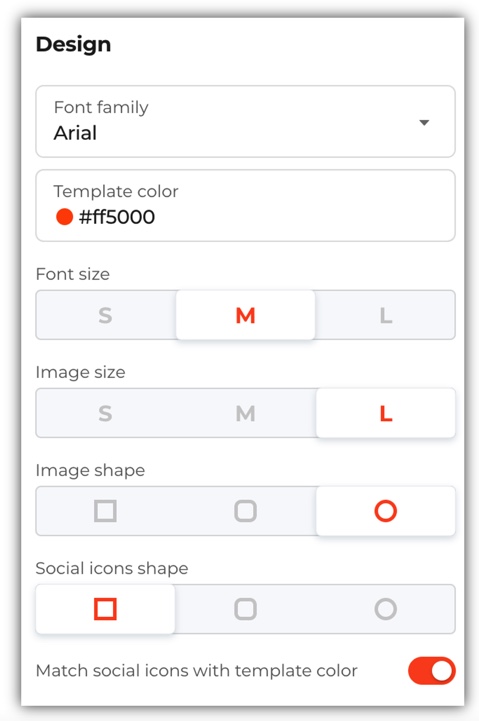Disable match social icons with template color
This screenshot has width=479, height=721.
[x=432, y=670]
